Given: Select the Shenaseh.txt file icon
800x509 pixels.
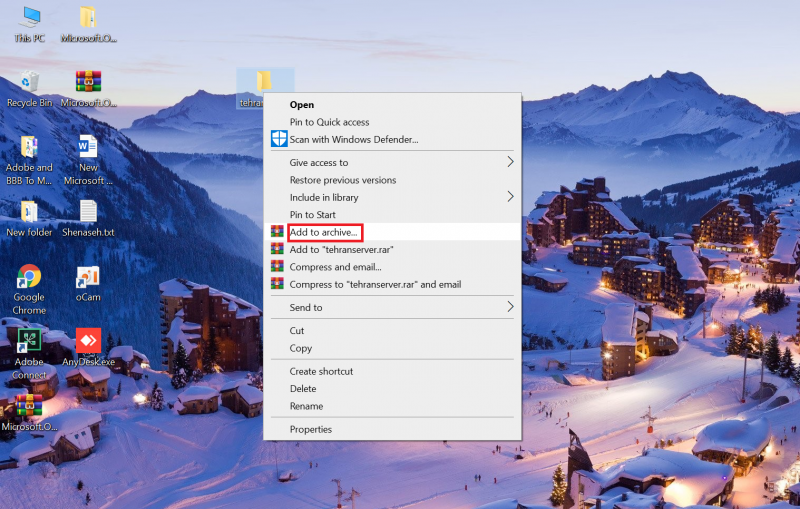Looking at the screenshot, I should pos(88,212).
